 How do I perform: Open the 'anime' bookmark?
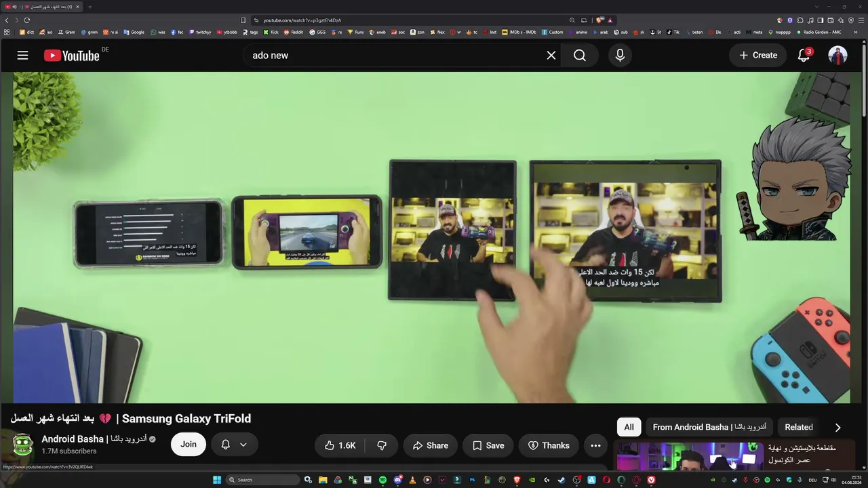(578, 32)
